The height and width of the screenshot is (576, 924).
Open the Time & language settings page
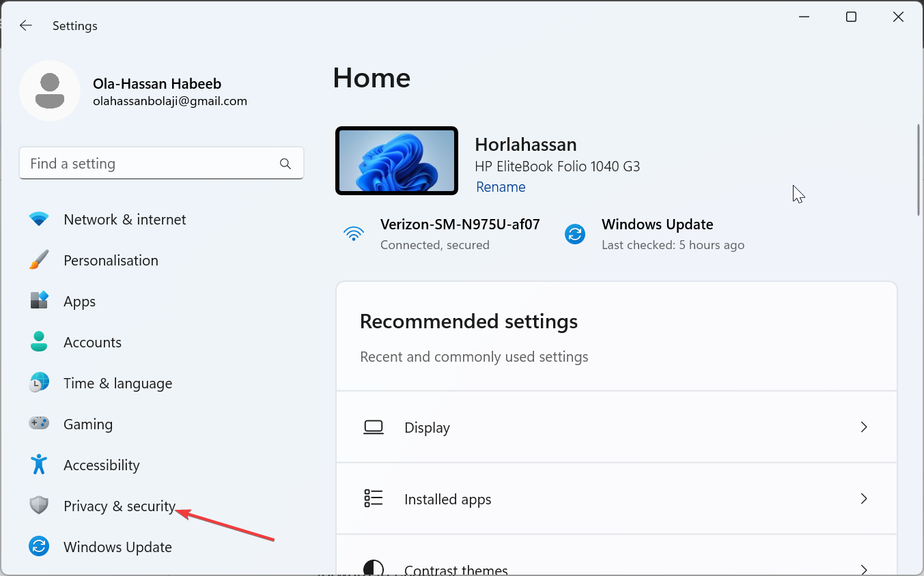coord(117,383)
